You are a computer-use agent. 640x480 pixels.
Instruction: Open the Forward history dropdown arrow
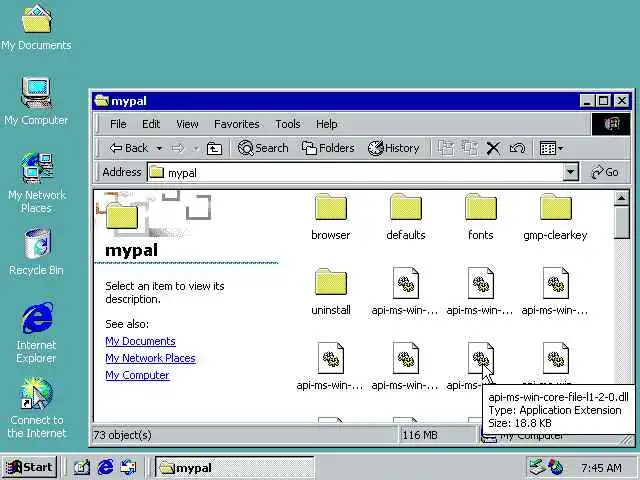tap(196, 148)
